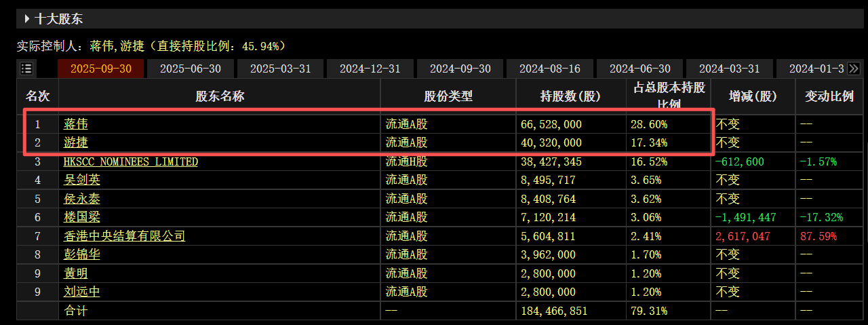Switch to the 2025-03-31 tab

point(280,69)
